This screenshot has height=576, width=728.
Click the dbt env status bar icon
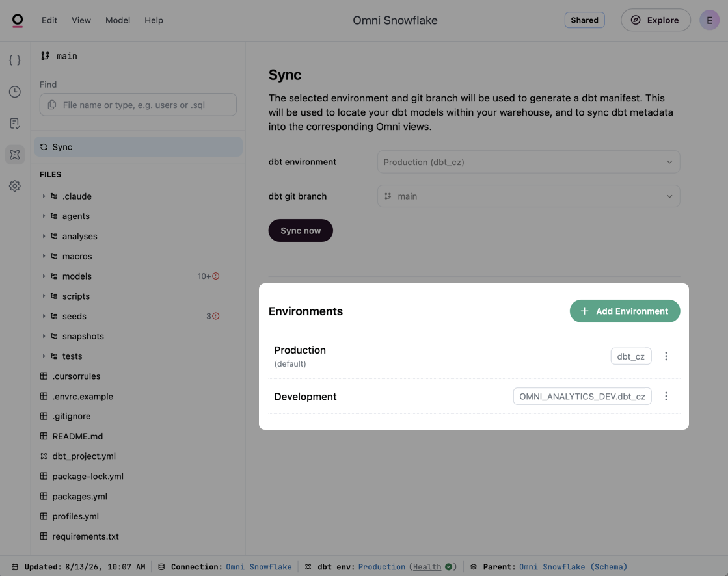pyautogui.click(x=308, y=567)
